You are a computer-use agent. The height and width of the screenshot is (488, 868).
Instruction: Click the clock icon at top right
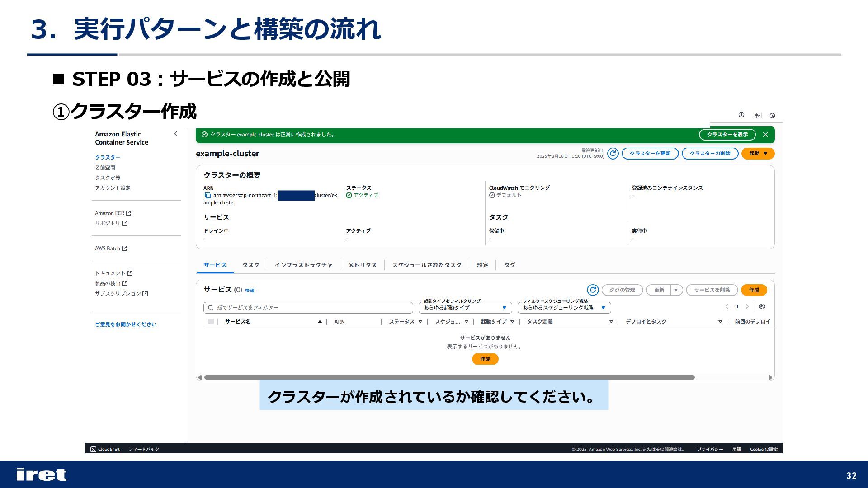coord(773,116)
